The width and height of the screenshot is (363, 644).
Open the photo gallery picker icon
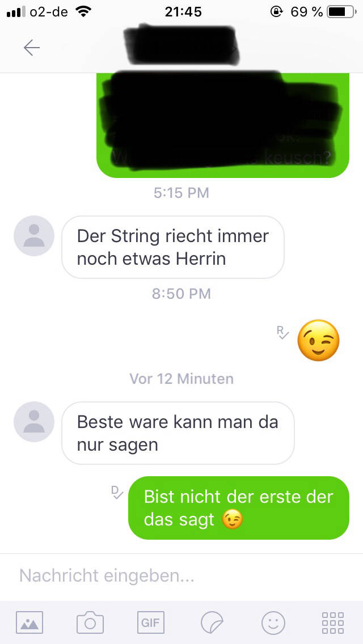pos(29,622)
